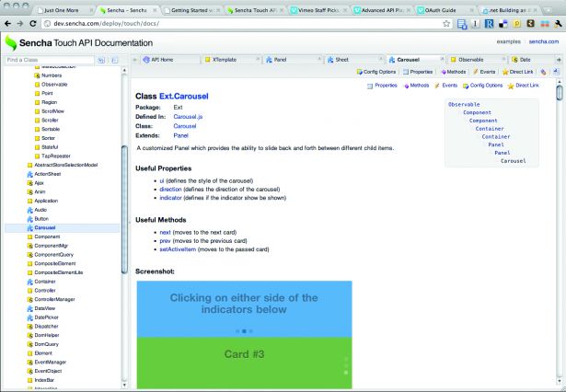Open the Carousel.js defined-in link
Viewport: 566px width, 392px height.
[x=188, y=117]
